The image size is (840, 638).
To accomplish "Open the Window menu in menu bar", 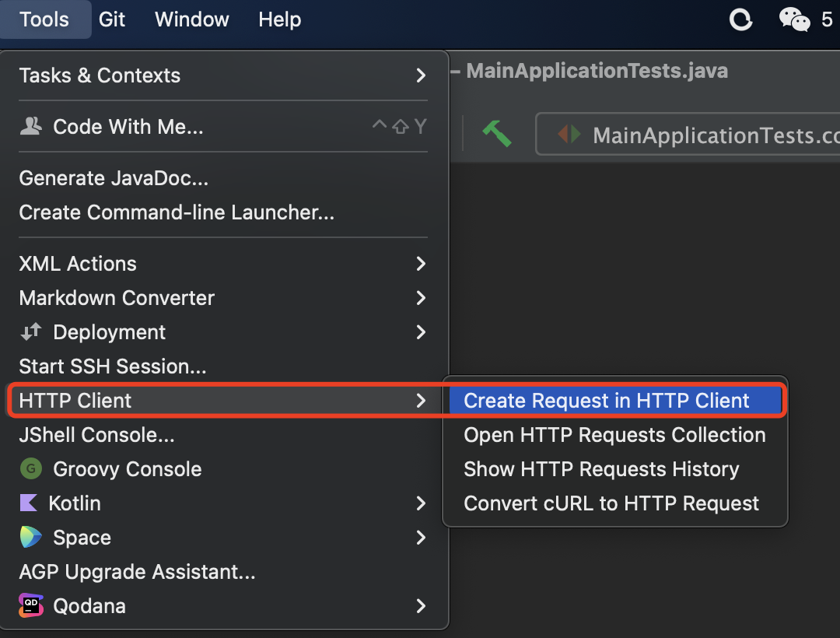I will click(x=192, y=19).
